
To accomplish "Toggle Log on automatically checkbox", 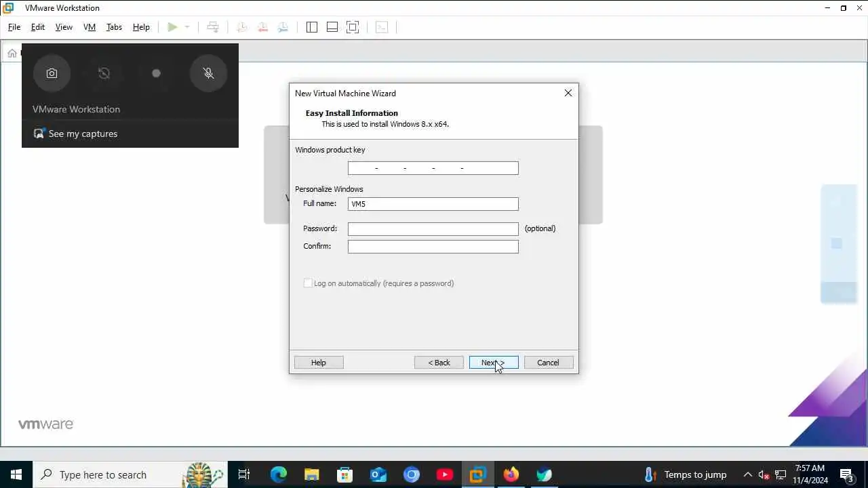I will point(308,283).
